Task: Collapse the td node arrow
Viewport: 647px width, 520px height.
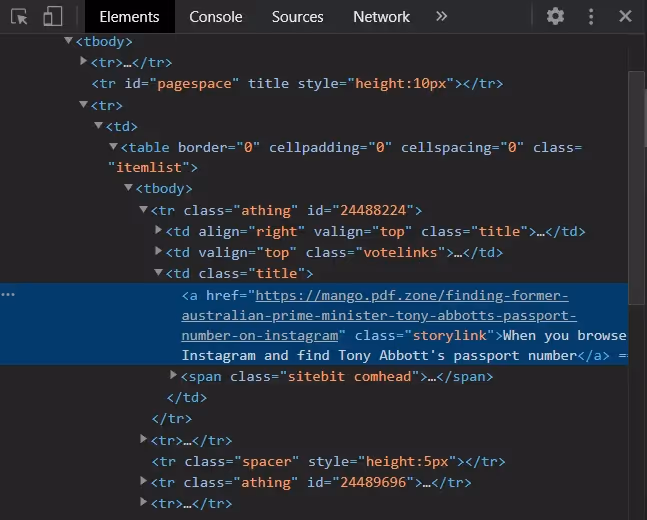Action: coord(98,125)
